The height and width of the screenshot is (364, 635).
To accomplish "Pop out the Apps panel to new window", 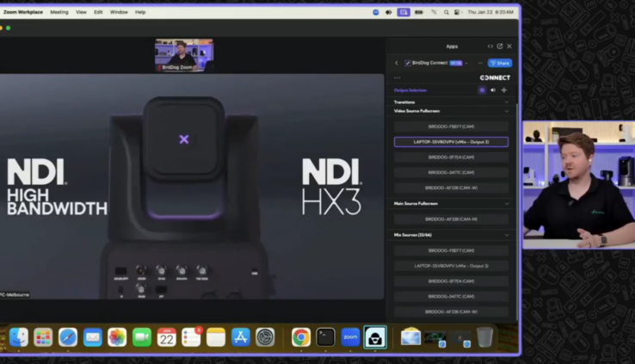I will pyautogui.click(x=500, y=46).
